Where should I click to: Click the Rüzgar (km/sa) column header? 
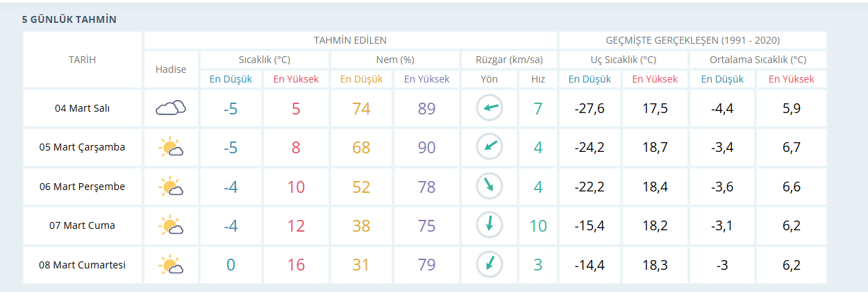click(509, 60)
